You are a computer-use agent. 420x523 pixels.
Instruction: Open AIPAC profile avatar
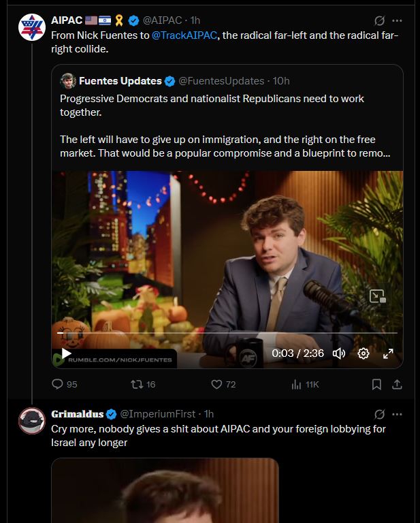[x=31, y=28]
